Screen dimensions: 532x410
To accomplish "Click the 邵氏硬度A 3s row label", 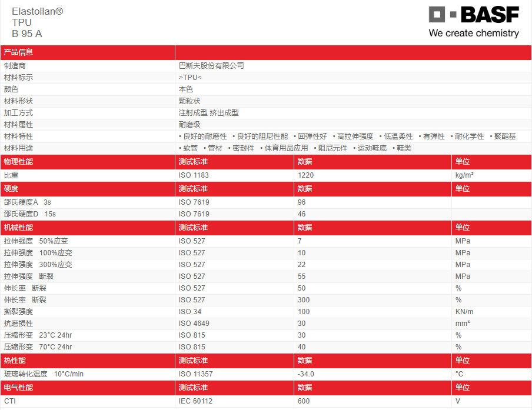I will (x=28, y=202).
